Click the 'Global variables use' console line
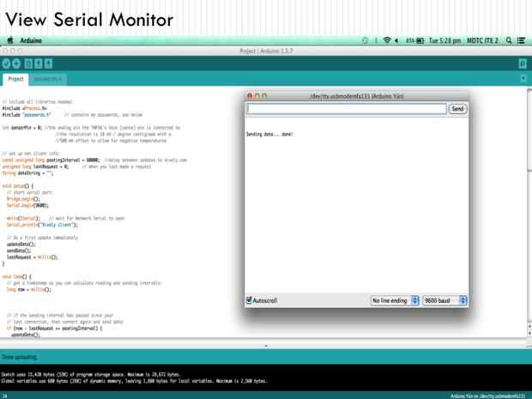Screen dimensions: 532x399 (x=134, y=381)
